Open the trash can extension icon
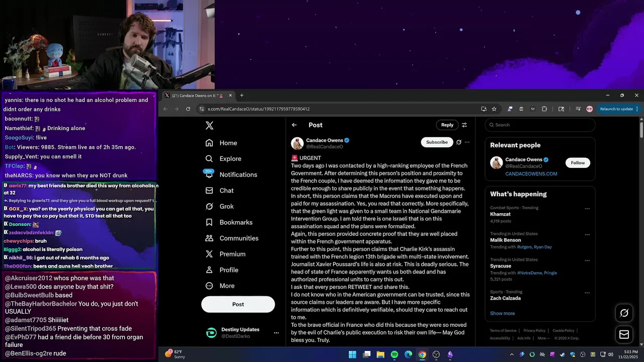This screenshot has height=362, width=644. [521, 109]
